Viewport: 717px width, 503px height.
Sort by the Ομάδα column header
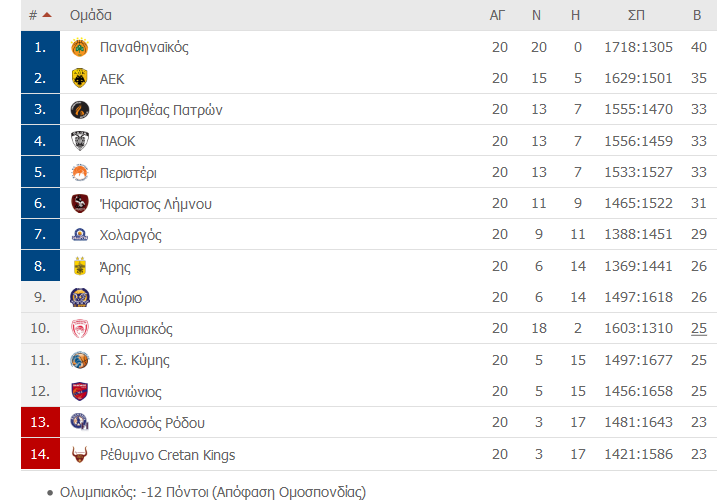91,15
